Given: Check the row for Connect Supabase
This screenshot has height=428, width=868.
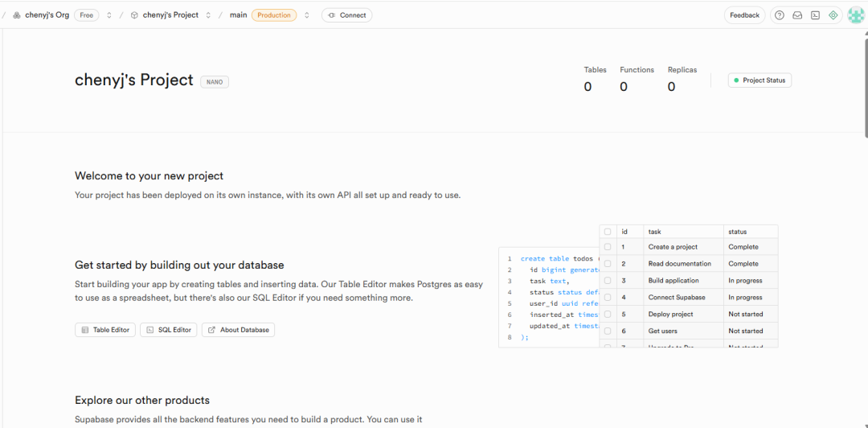Looking at the screenshot, I should (x=608, y=297).
